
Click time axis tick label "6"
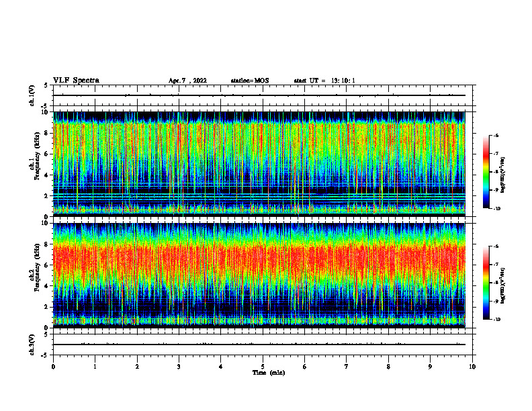pos(305,367)
